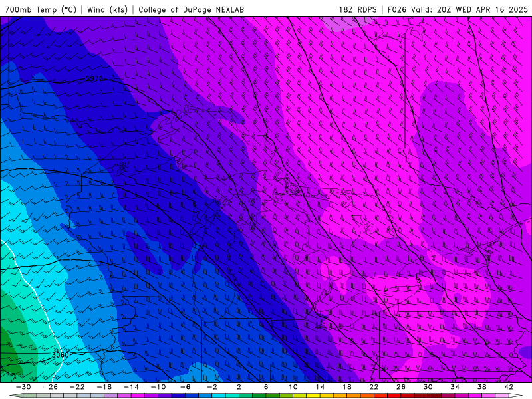The image size is (532, 399).
Task: Click the -6 value on the color scale
Action: tap(185, 387)
